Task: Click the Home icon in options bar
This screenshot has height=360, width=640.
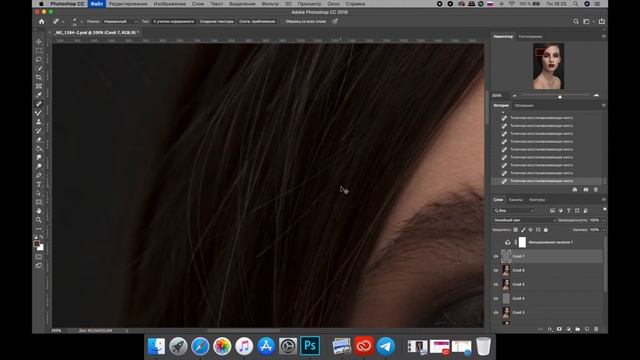Action: point(42,22)
